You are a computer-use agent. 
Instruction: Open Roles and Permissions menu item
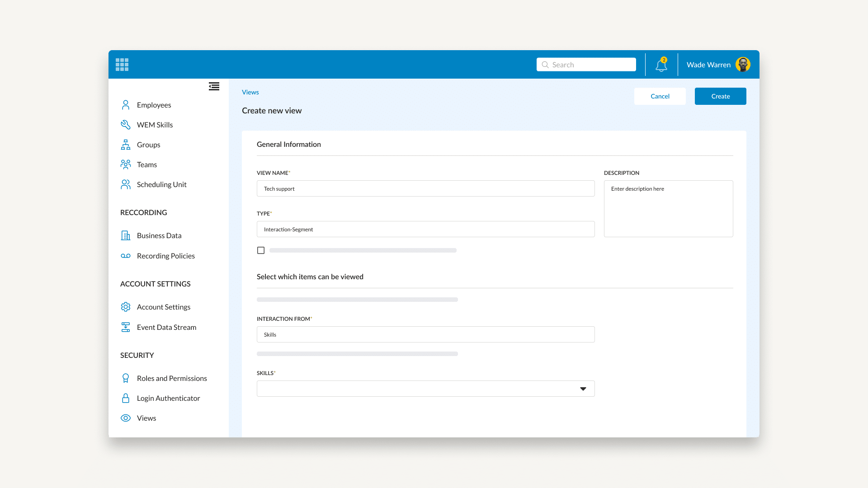click(172, 378)
